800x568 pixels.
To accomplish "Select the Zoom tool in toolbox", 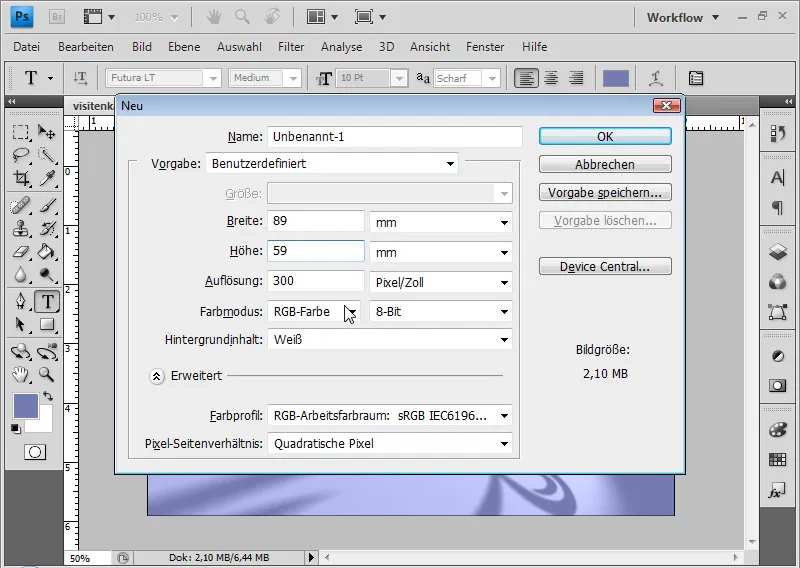I will pos(46,375).
